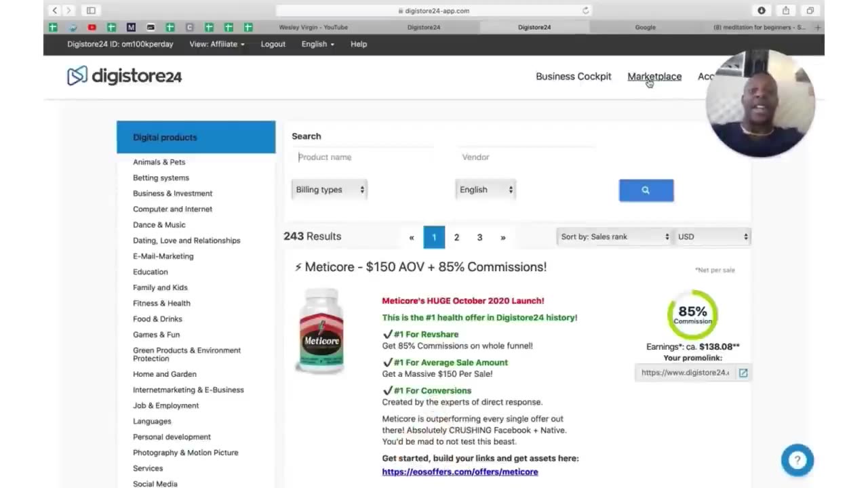Screen dimensions: 868x488
Task: Click the Safari share icon
Action: coord(785,10)
